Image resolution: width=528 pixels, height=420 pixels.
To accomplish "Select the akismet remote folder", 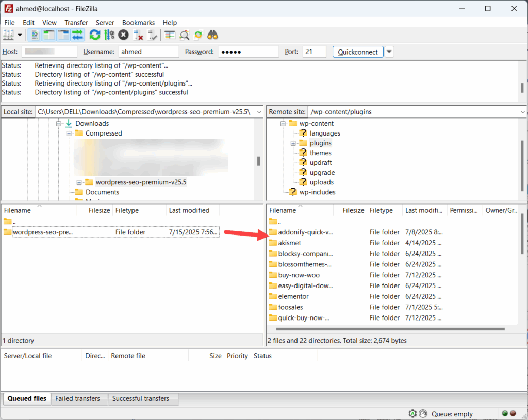I will pyautogui.click(x=289, y=243).
